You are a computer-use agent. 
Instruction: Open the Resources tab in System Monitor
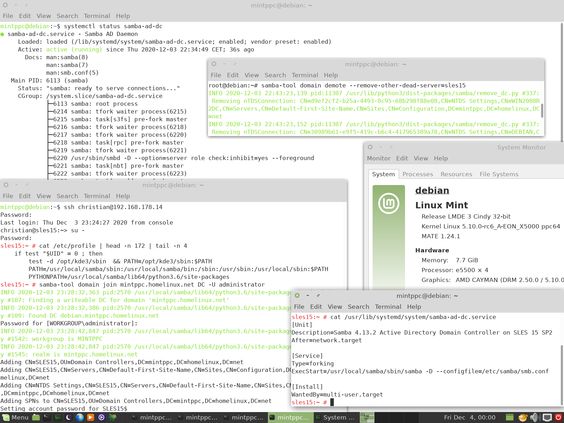(x=456, y=174)
